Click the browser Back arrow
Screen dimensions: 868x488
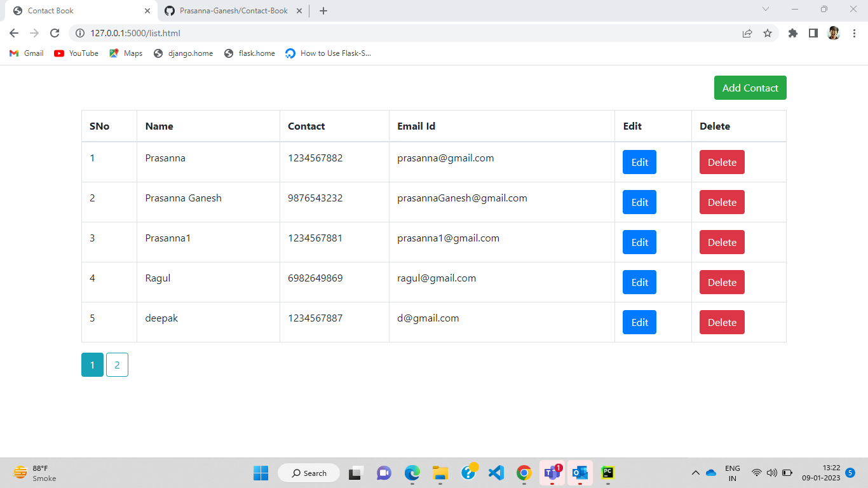pos(14,33)
